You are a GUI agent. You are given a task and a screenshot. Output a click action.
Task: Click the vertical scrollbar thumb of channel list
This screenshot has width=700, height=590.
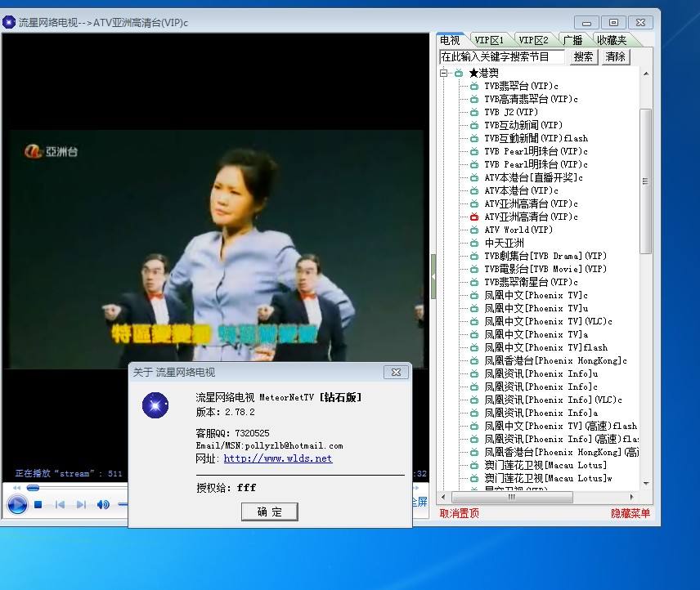point(645,181)
